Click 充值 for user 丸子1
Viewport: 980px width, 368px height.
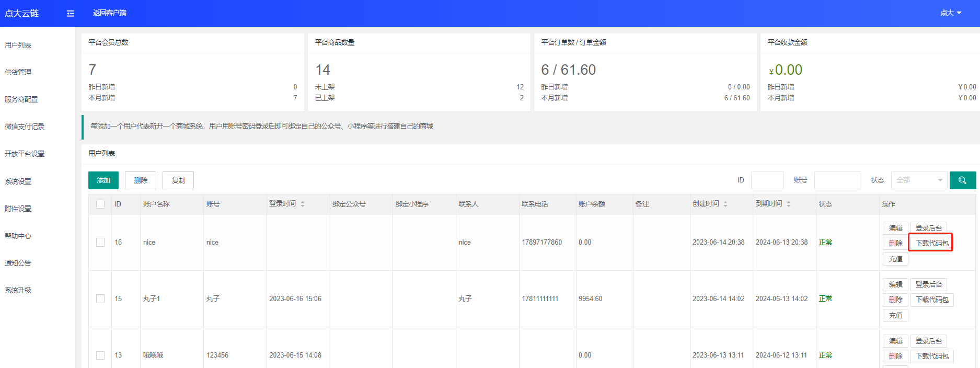click(x=895, y=315)
